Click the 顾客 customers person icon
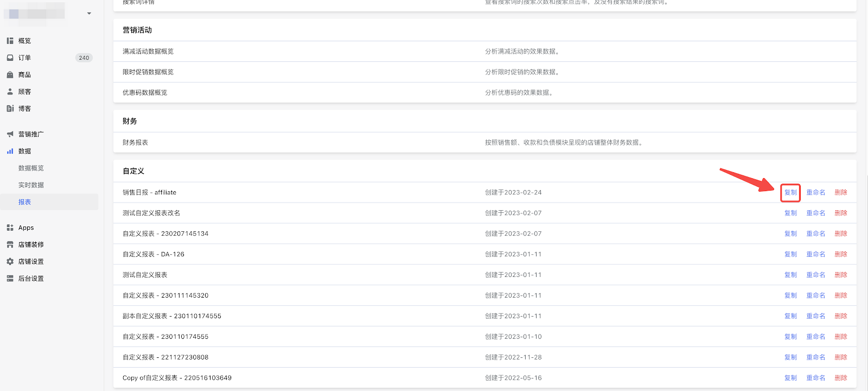868x391 pixels. [10, 92]
